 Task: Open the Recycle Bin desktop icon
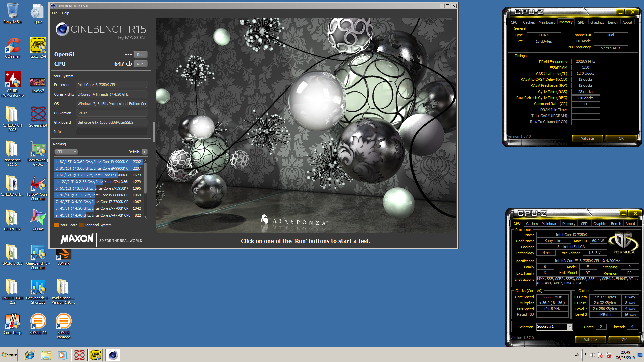[12, 13]
